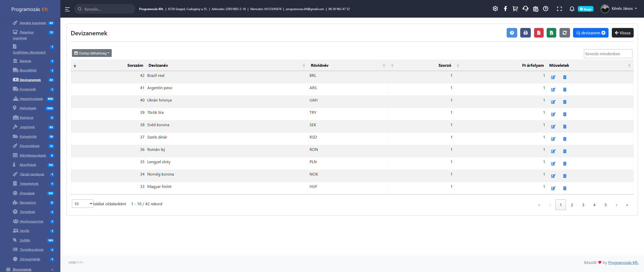Click the Vissza back button
The image size is (644, 272).
click(x=622, y=33)
